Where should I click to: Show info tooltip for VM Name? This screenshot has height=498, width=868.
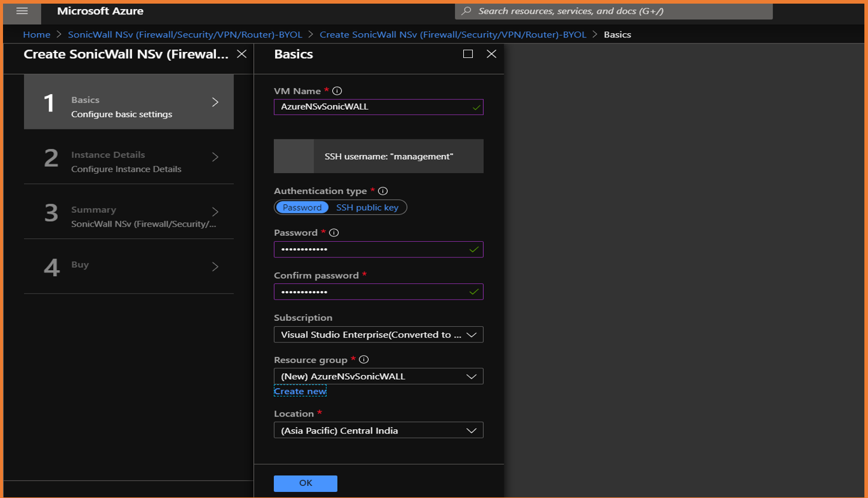pyautogui.click(x=337, y=91)
